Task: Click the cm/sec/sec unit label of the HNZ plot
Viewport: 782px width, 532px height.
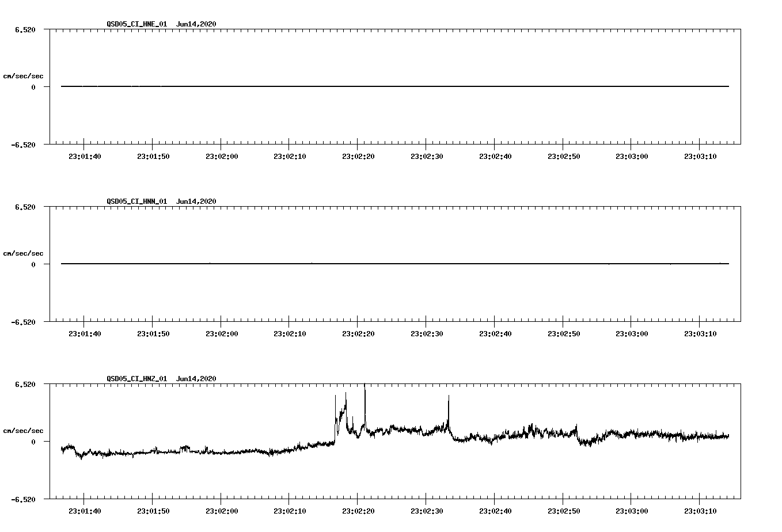Action: pyautogui.click(x=23, y=431)
